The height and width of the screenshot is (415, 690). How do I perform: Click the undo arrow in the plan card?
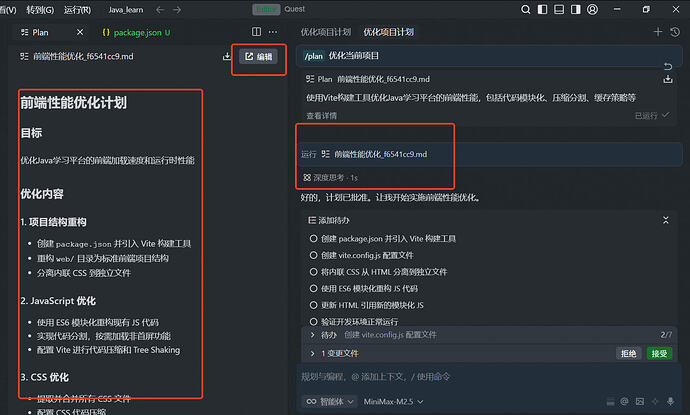point(668,66)
